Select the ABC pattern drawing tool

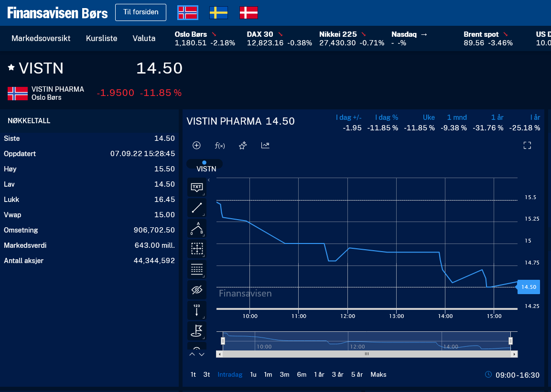tap(197, 228)
